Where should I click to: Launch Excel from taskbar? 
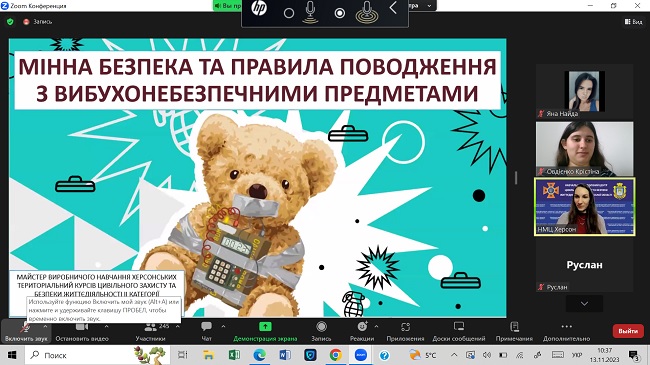coord(234,355)
